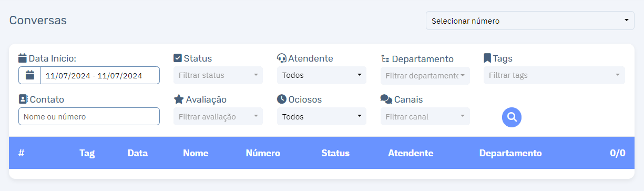Click the blue magnifier search button

[x=512, y=117]
